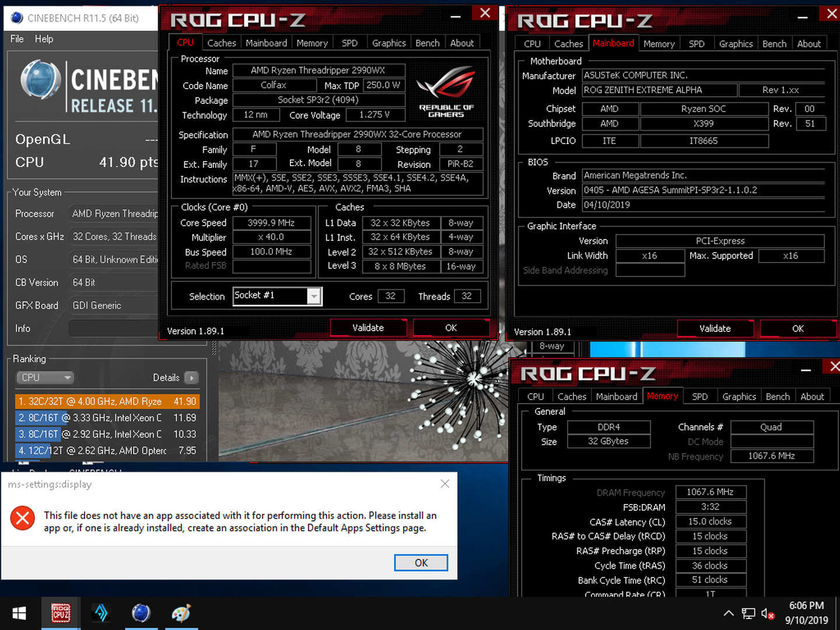Click the Republic of Gamers logo

click(x=446, y=90)
